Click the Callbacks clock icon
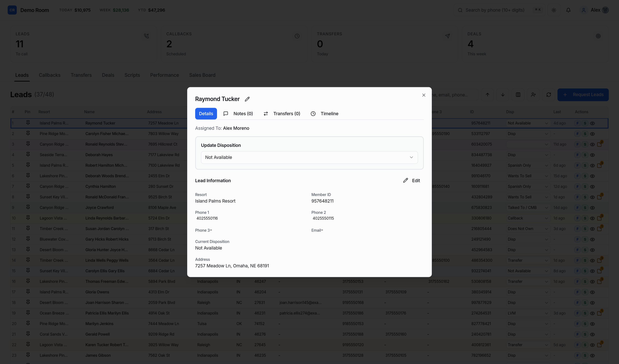Image resolution: width=619 pixels, height=364 pixels. point(297,36)
